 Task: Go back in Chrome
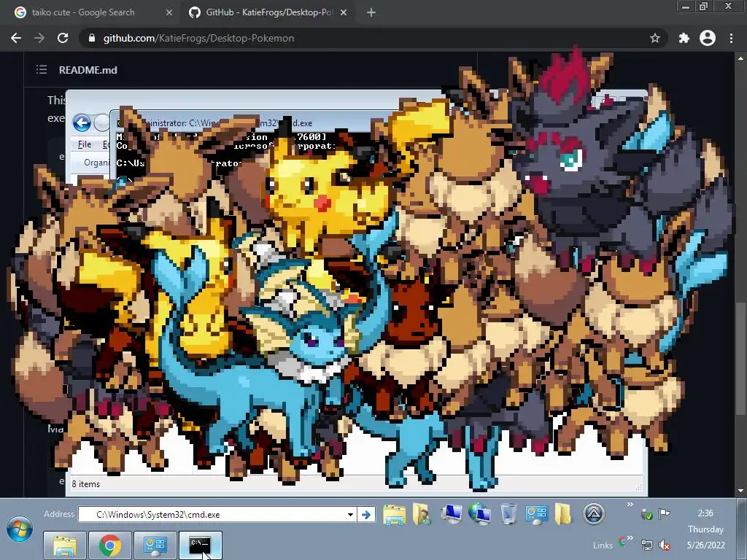pyautogui.click(x=16, y=38)
